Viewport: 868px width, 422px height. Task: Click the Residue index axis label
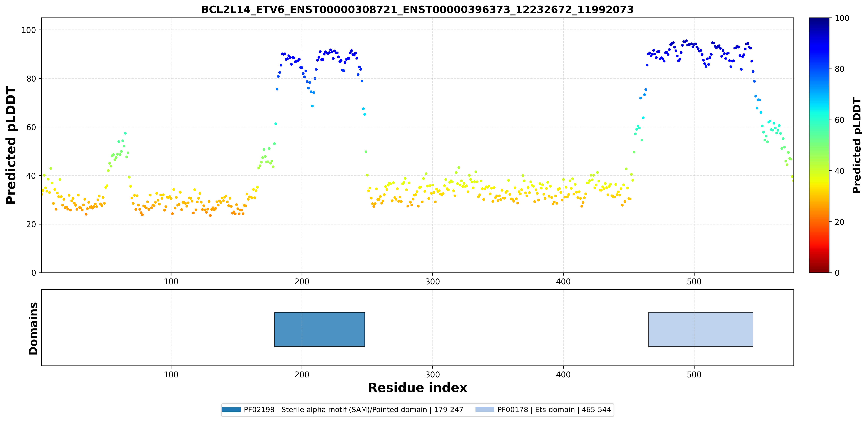[418, 388]
